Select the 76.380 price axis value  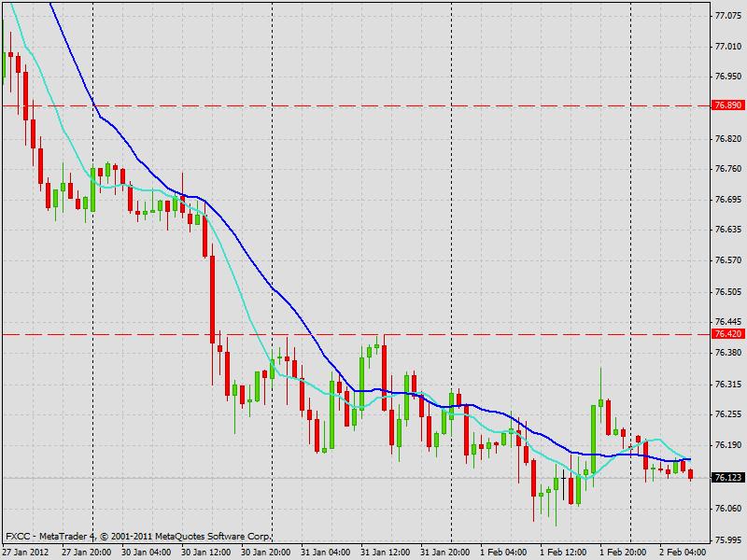tap(728, 353)
